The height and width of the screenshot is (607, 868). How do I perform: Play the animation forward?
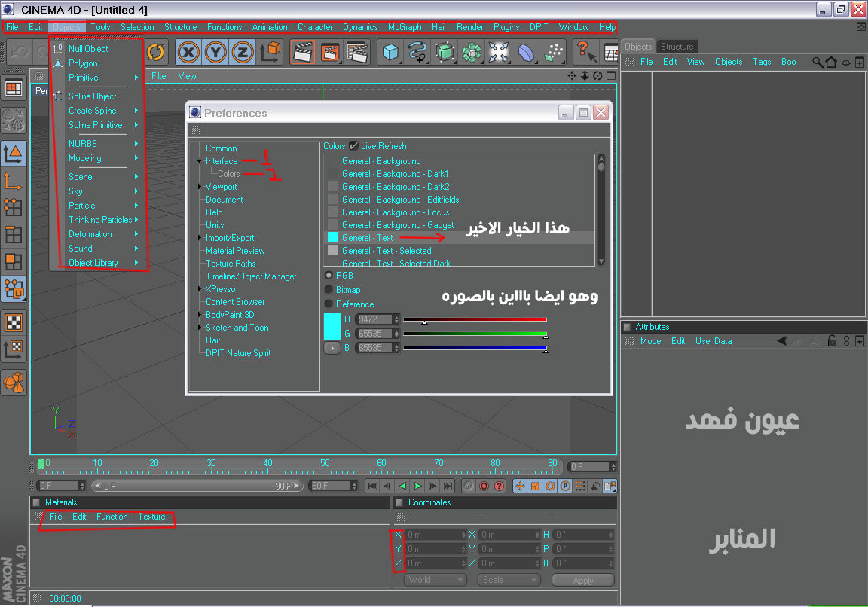[418, 487]
